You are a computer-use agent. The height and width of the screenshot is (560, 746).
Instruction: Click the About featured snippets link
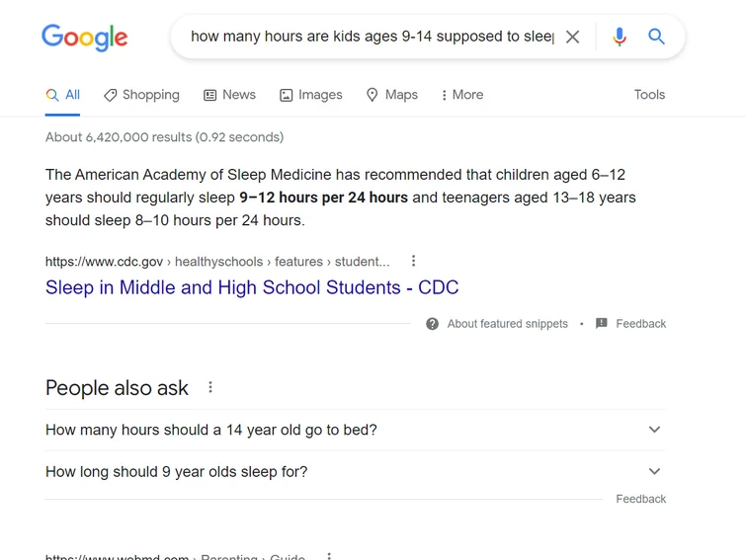coord(507,324)
